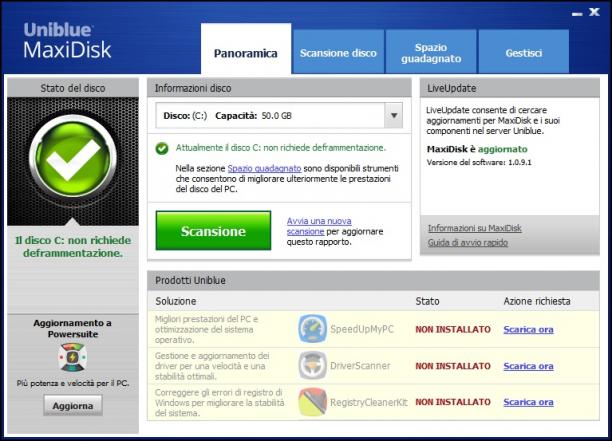Click the Stato column header
Screen dimensions: 612x441
[427, 301]
